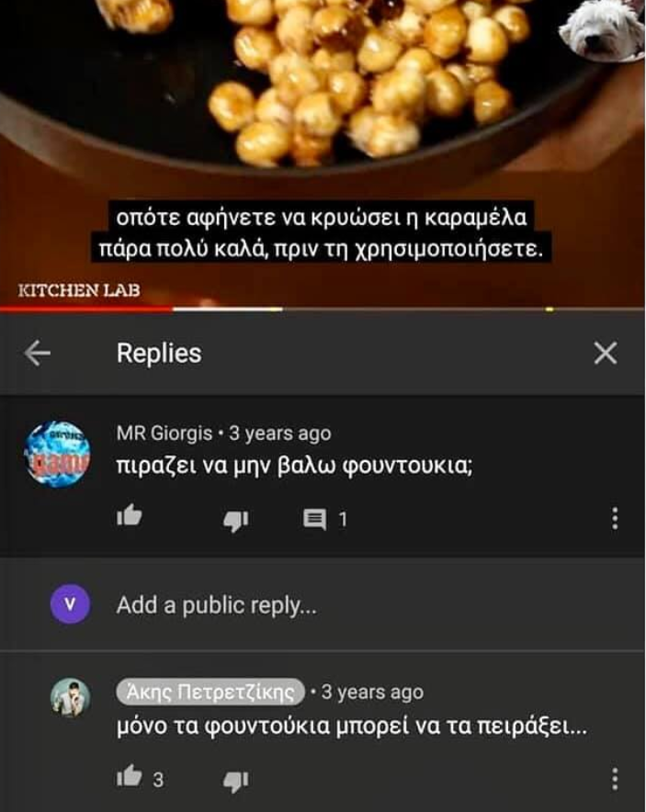Screen dimensions: 646x812
Task: Like Άκης Πετρετζίκης's reply
Action: pyautogui.click(x=129, y=777)
